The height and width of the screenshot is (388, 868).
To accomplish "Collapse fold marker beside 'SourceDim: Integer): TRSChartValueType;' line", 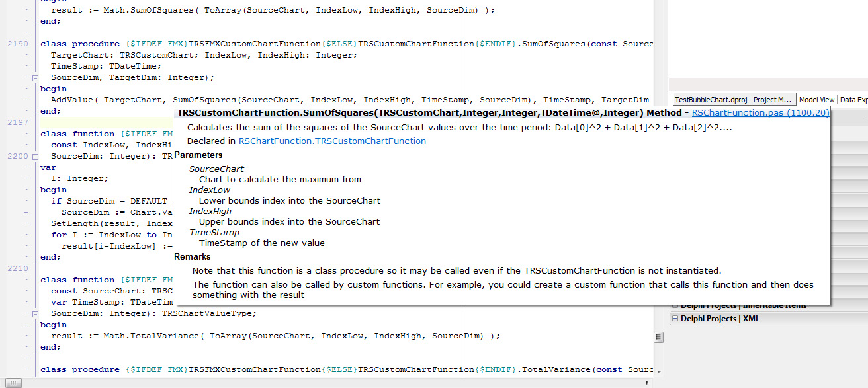I will [x=34, y=313].
